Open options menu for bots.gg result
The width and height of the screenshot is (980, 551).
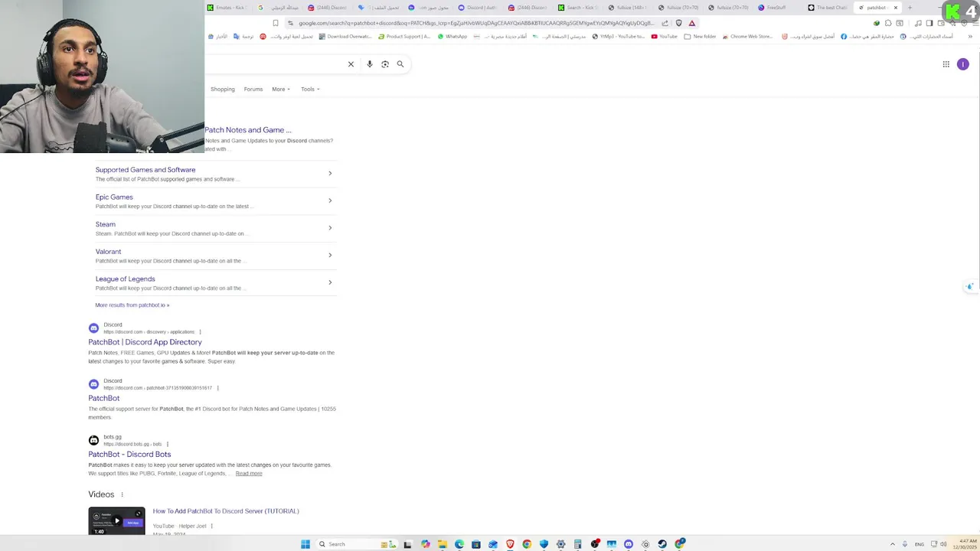[167, 444]
